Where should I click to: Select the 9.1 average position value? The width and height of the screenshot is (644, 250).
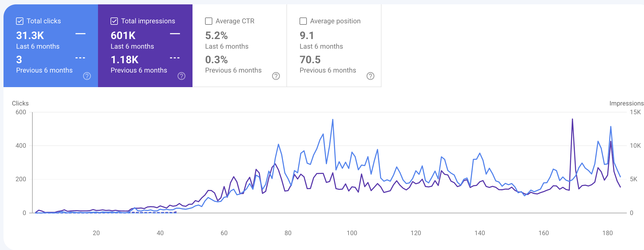pos(307,36)
